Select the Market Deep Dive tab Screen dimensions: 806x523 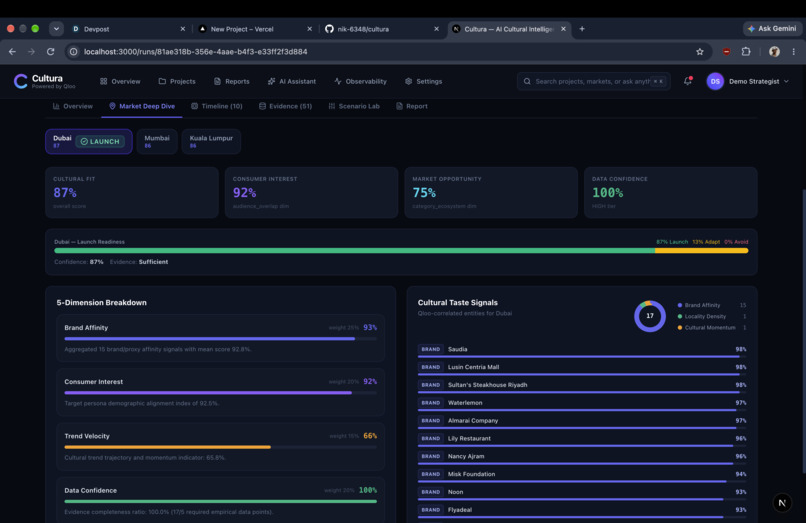pyautogui.click(x=142, y=106)
